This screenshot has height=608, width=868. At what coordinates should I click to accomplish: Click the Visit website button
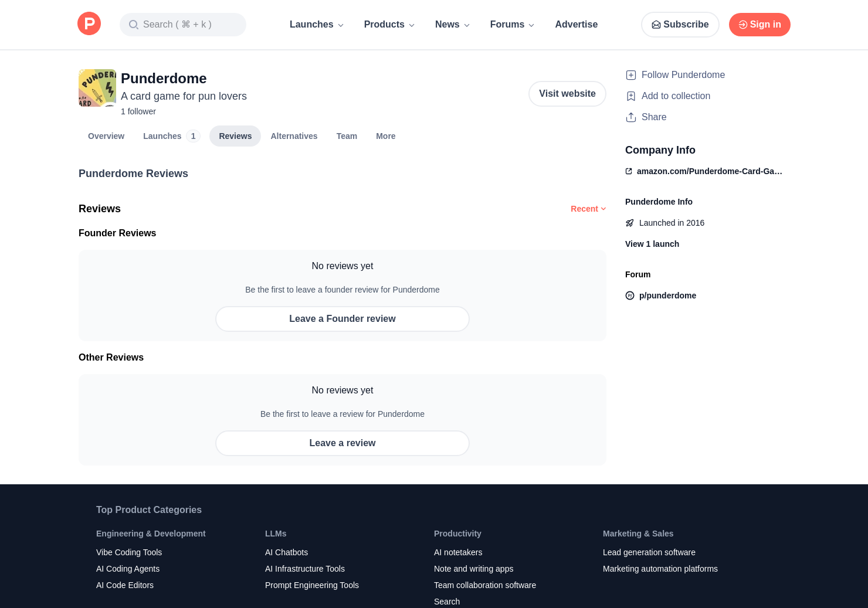(x=567, y=94)
